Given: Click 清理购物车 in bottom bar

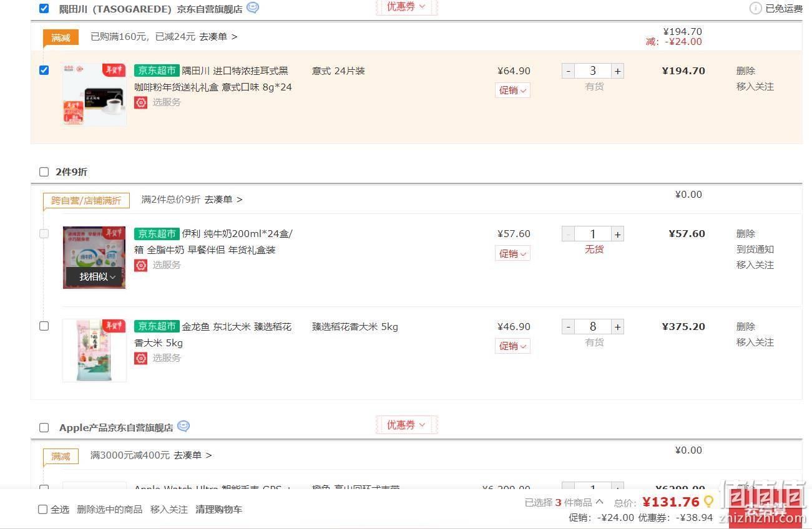Looking at the screenshot, I should point(219,510).
